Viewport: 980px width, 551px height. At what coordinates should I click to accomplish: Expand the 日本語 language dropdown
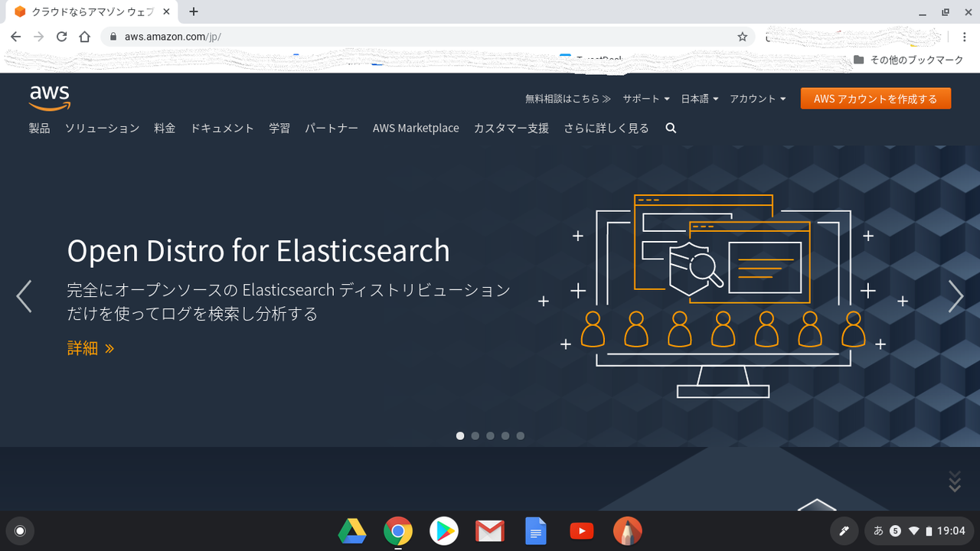point(700,99)
